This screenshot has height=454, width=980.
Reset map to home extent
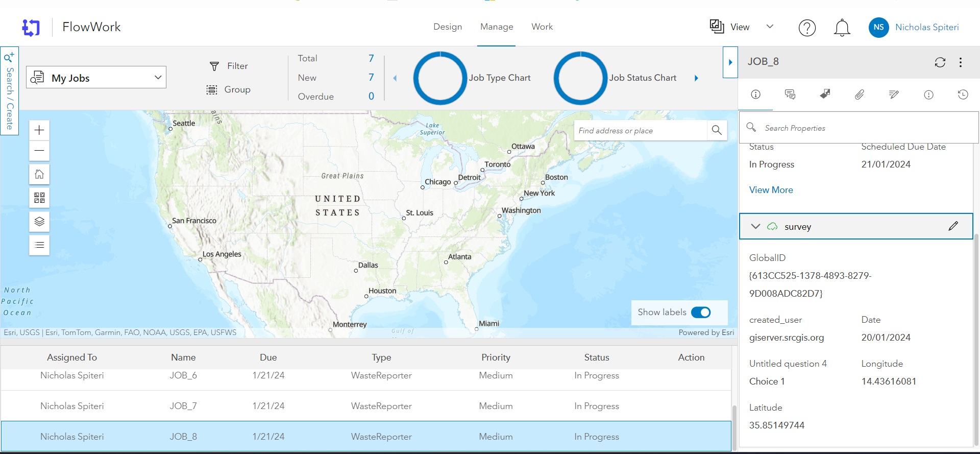pyautogui.click(x=39, y=174)
